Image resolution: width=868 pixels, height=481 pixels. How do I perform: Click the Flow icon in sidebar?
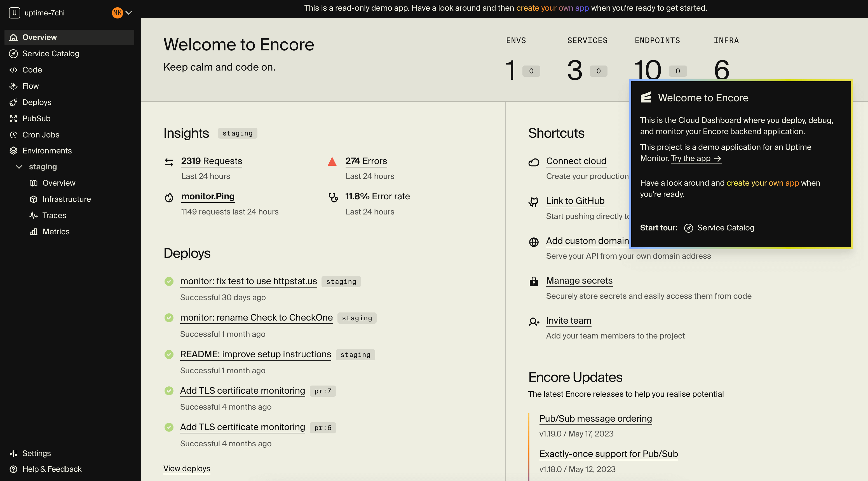pos(13,86)
